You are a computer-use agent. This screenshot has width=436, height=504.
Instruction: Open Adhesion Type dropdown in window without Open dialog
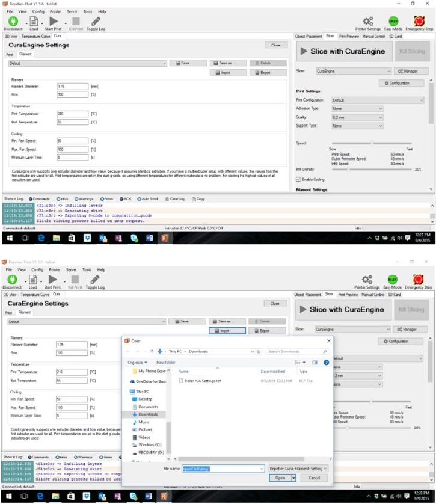[358, 109]
